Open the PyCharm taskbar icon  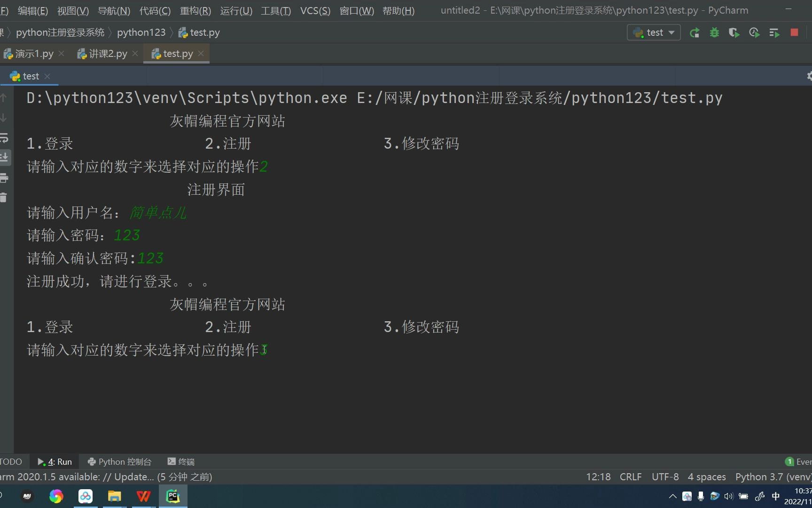173,496
